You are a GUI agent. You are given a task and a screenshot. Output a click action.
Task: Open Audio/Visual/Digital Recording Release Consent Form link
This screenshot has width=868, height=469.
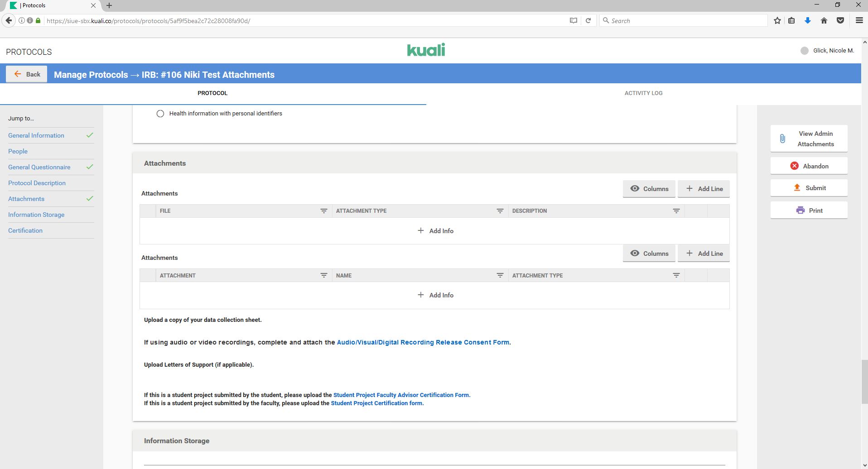[423, 342]
